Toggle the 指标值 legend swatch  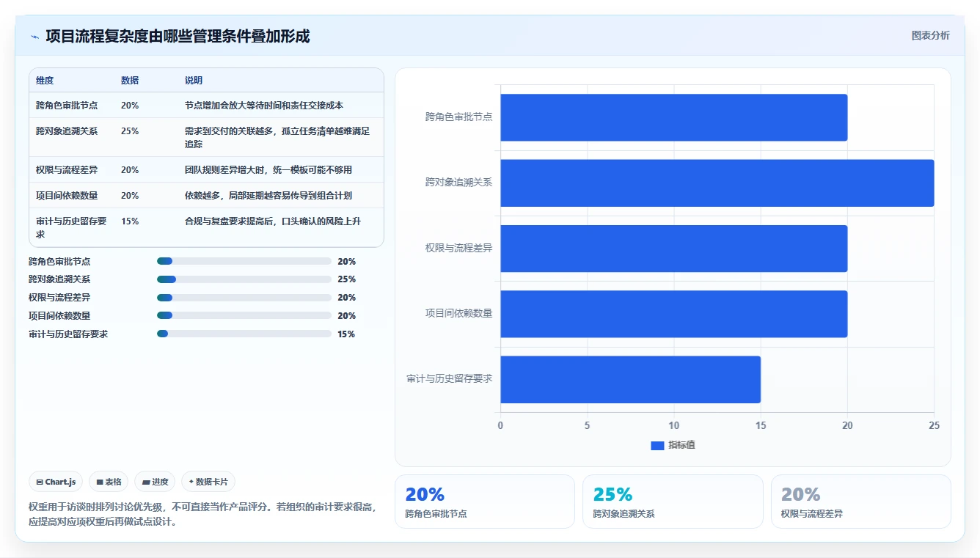(657, 446)
